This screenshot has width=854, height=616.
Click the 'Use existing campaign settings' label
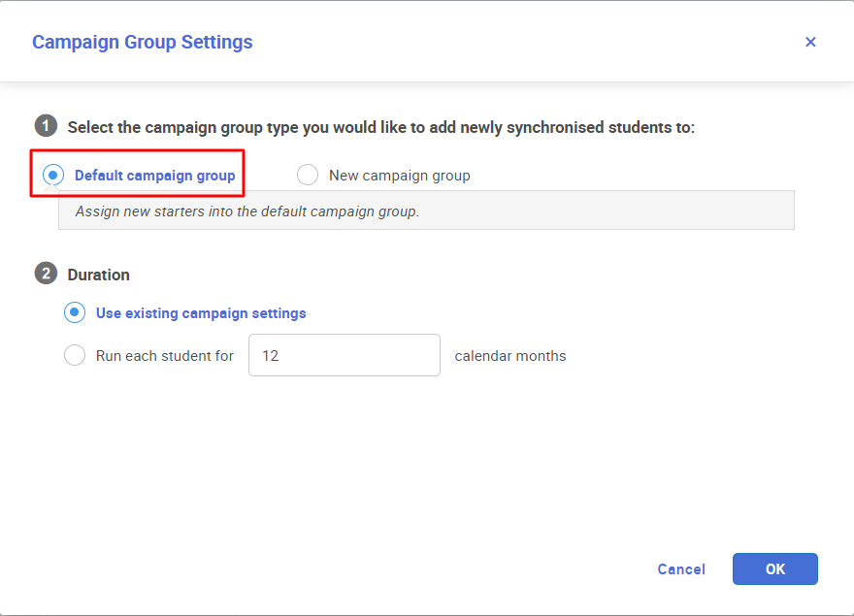(x=201, y=313)
